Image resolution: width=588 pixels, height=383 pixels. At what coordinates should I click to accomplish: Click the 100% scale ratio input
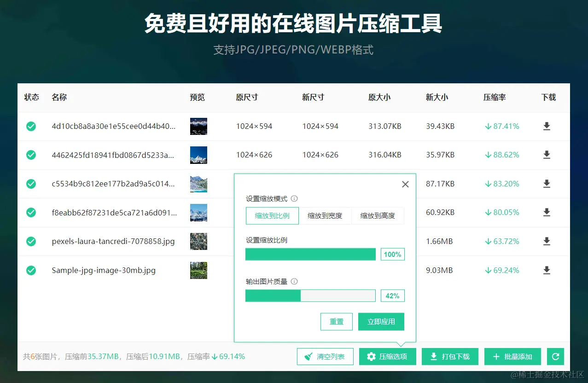click(x=392, y=254)
